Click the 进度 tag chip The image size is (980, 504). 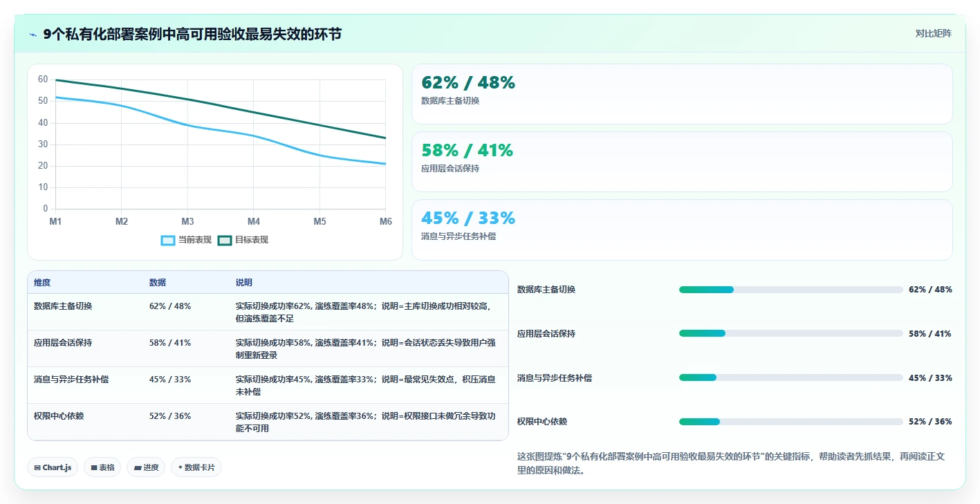point(146,467)
